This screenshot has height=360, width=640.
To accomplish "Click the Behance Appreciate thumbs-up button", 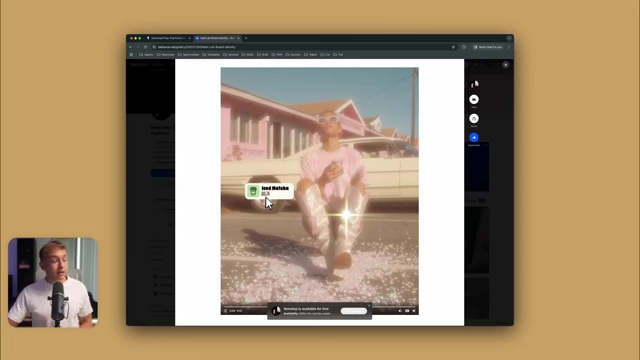I will pos(474,138).
